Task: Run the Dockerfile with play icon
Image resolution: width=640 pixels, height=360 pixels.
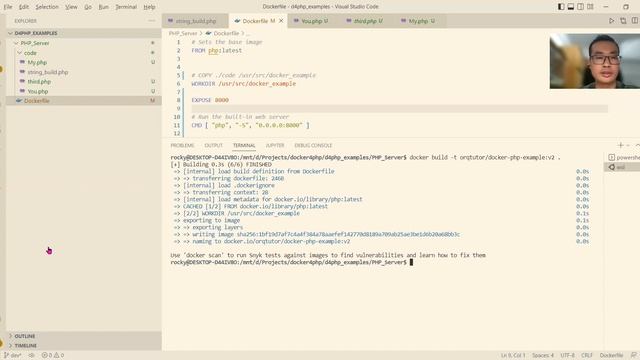Action: tap(611, 21)
